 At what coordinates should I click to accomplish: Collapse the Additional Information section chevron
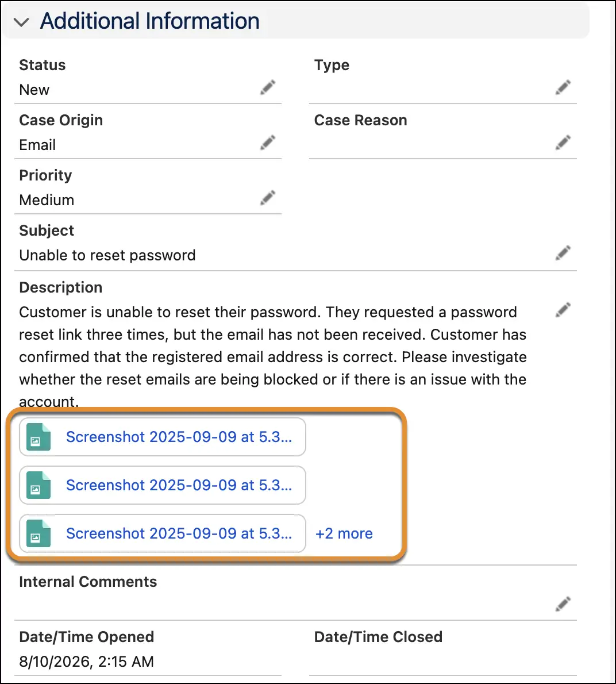point(21,22)
